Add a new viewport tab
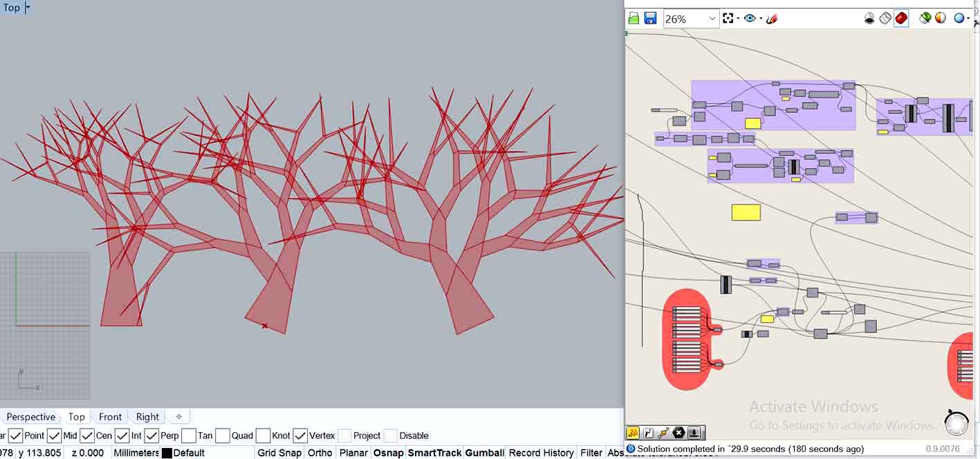Image resolution: width=980 pixels, height=459 pixels. (179, 417)
